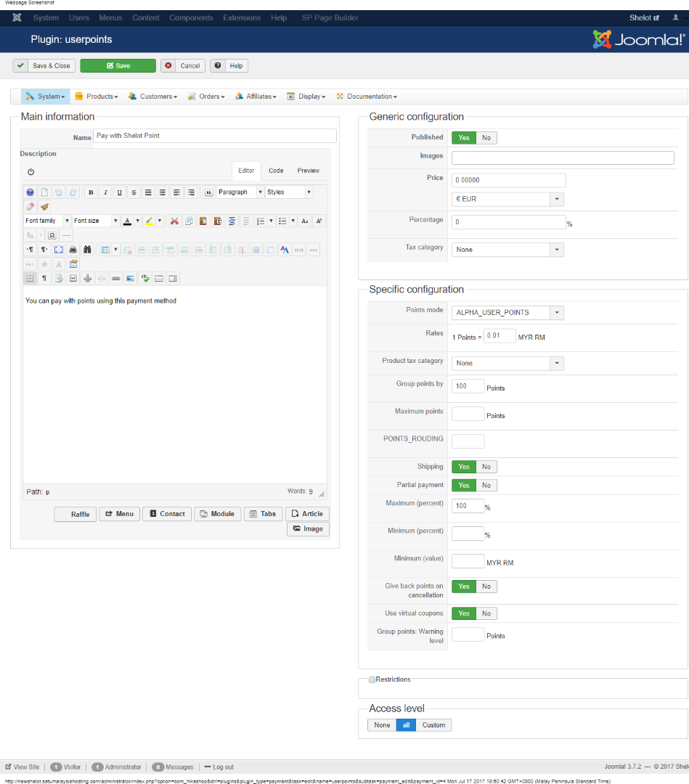Switch to the Preview tab
The height and width of the screenshot is (784, 689).
click(309, 171)
